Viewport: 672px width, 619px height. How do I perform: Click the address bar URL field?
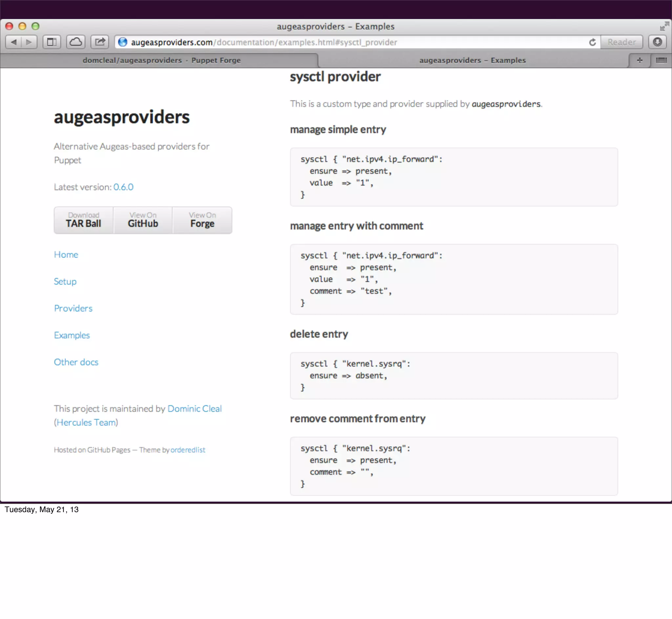coord(335,42)
